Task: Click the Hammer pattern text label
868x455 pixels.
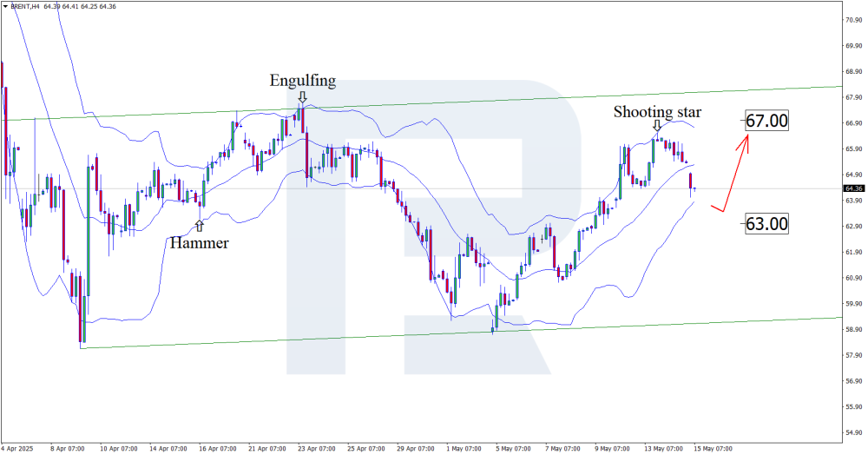Action: click(x=200, y=243)
